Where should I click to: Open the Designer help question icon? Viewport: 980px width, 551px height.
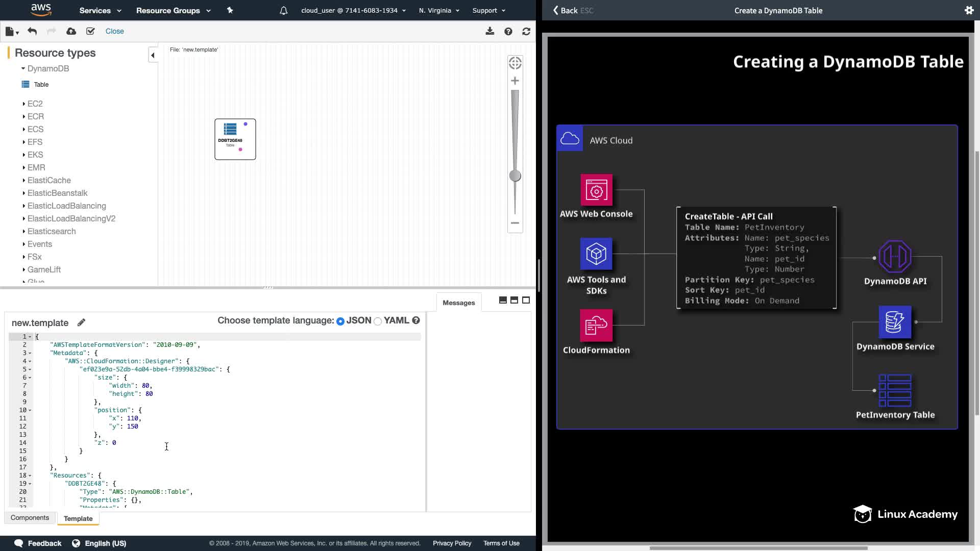[x=508, y=31]
